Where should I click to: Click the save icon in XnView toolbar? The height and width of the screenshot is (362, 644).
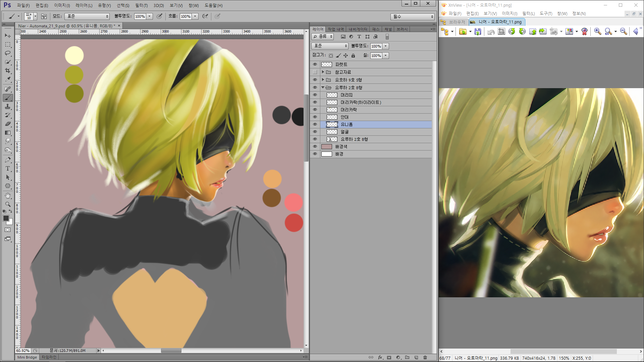coord(478,32)
